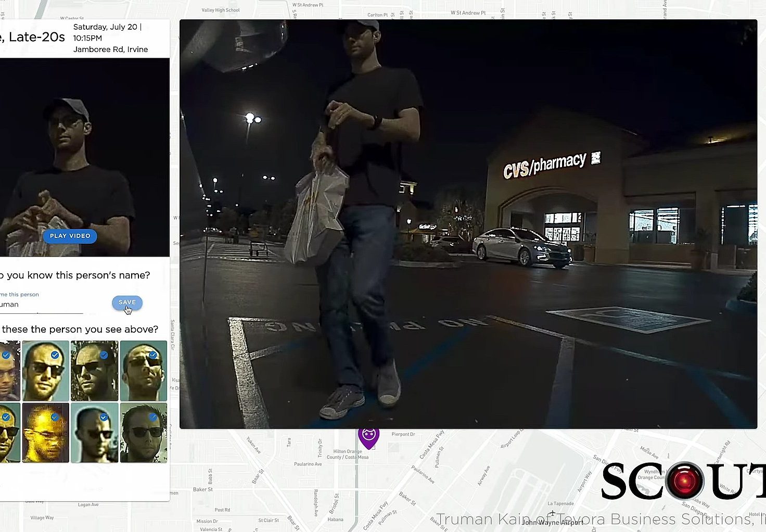Select the purple face pin on map
Image resolution: width=766 pixels, height=532 pixels.
tap(368, 437)
